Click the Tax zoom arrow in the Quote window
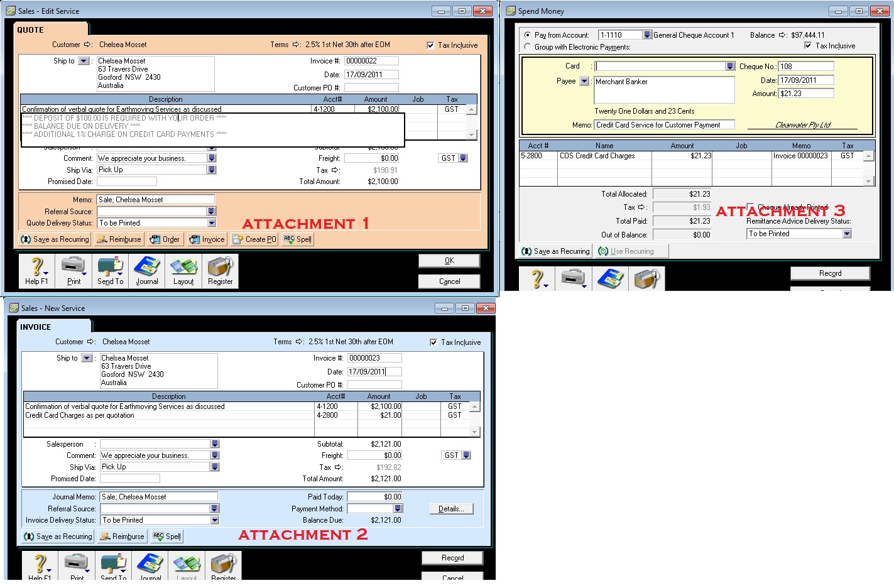Viewport: 894px width, 588px height. pos(335,170)
